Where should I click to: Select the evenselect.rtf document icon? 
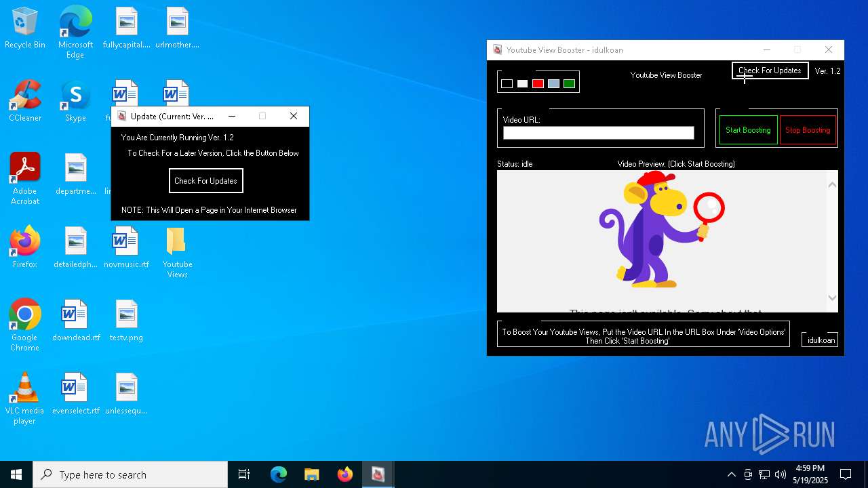pyautogui.click(x=75, y=394)
